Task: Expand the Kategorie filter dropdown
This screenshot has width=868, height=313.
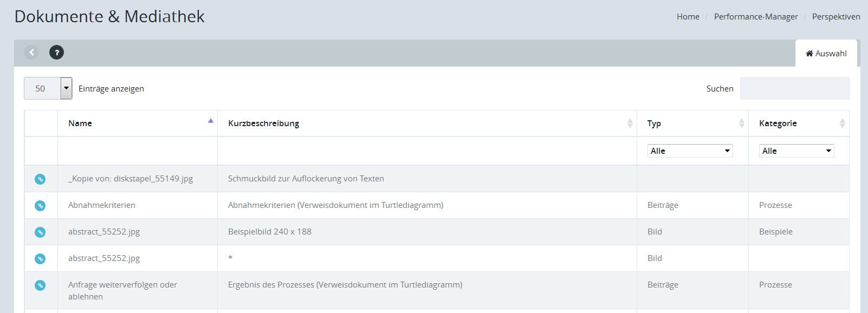Action: (x=796, y=151)
